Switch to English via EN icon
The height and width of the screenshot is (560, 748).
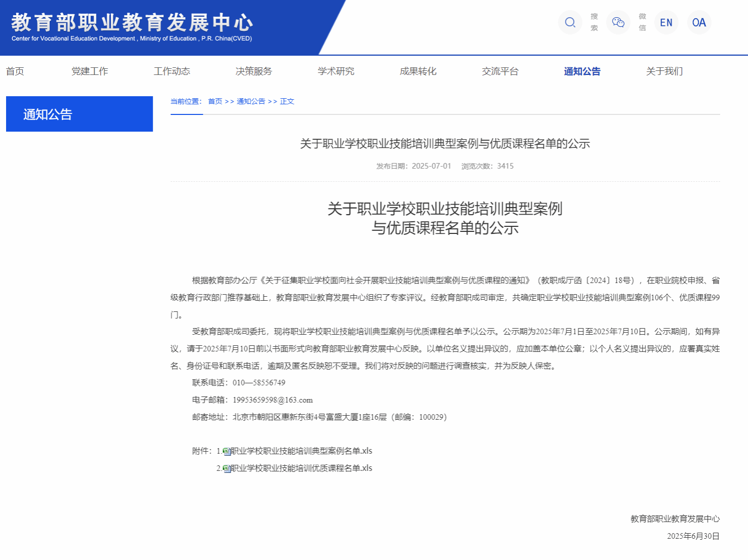[666, 22]
